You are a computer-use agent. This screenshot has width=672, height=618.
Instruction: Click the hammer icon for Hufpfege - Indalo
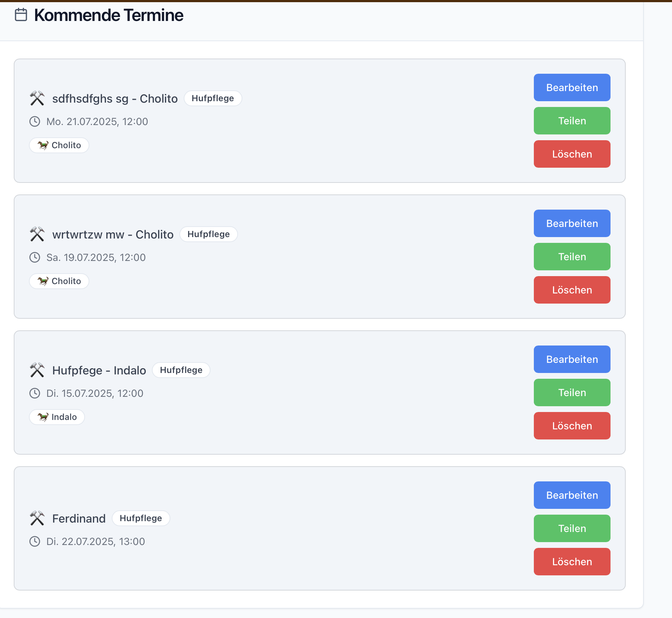point(37,370)
